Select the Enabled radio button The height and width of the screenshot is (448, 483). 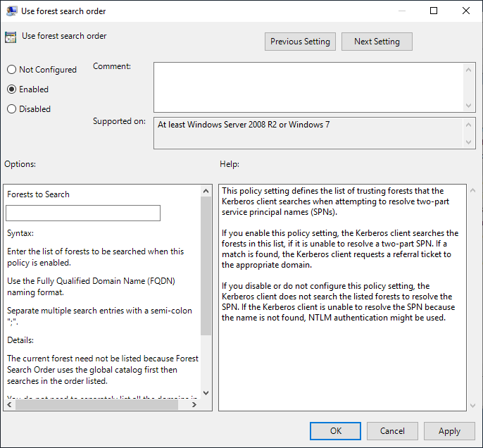click(x=11, y=89)
